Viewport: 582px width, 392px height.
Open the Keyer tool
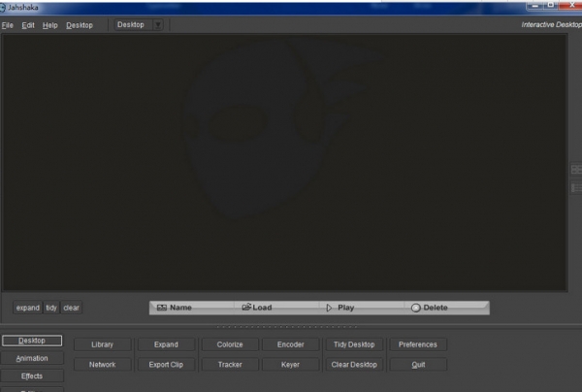pyautogui.click(x=290, y=365)
